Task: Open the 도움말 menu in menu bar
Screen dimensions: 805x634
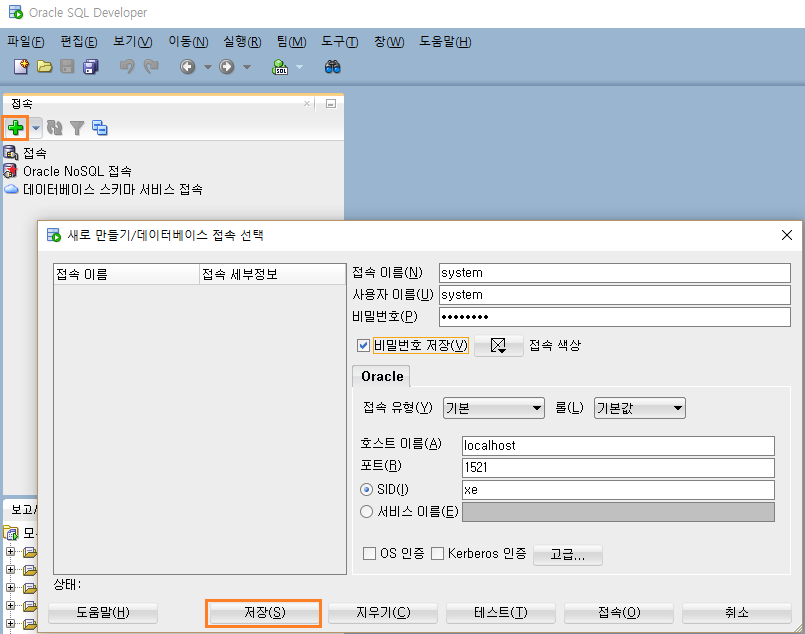Action: 445,42
